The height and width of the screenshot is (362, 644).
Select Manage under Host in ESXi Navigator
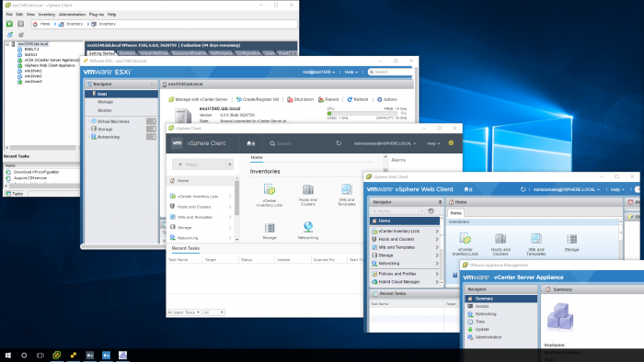point(105,102)
